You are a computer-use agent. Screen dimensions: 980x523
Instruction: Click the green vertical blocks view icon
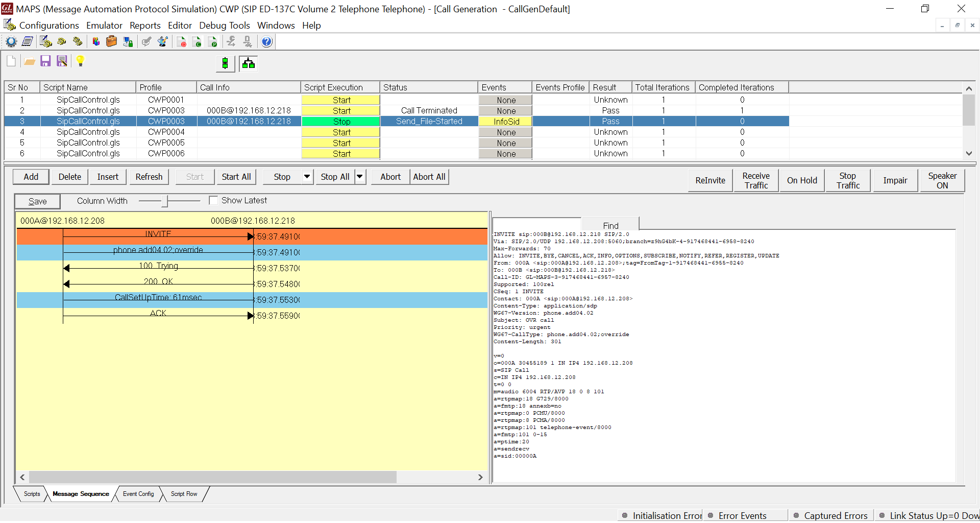pyautogui.click(x=225, y=63)
